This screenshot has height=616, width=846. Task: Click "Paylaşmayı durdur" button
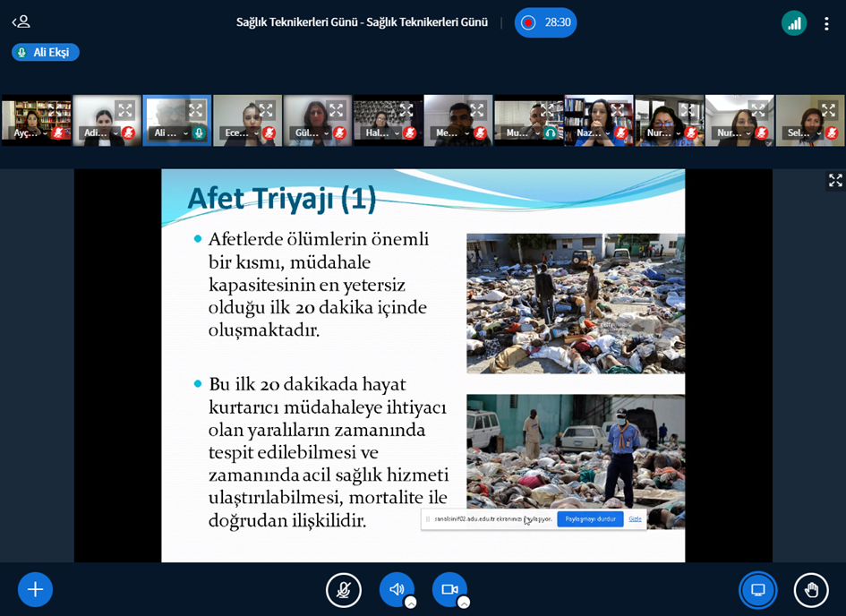click(x=590, y=519)
